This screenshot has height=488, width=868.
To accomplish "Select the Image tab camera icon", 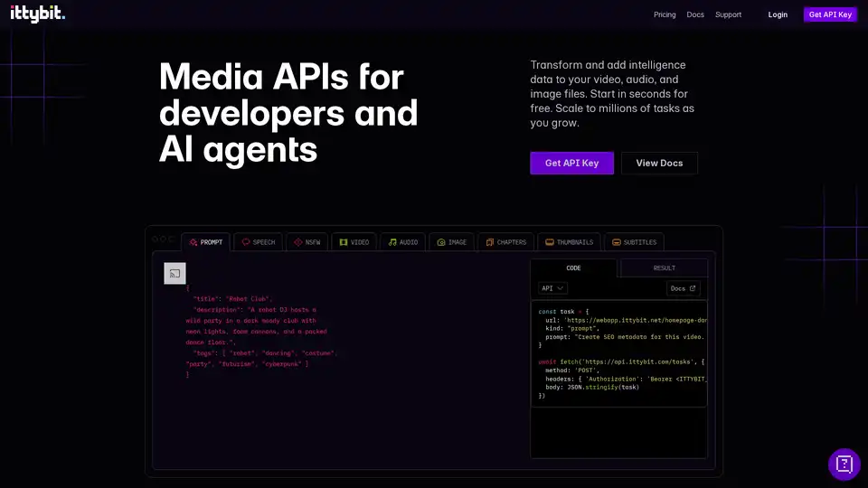I will (x=440, y=242).
